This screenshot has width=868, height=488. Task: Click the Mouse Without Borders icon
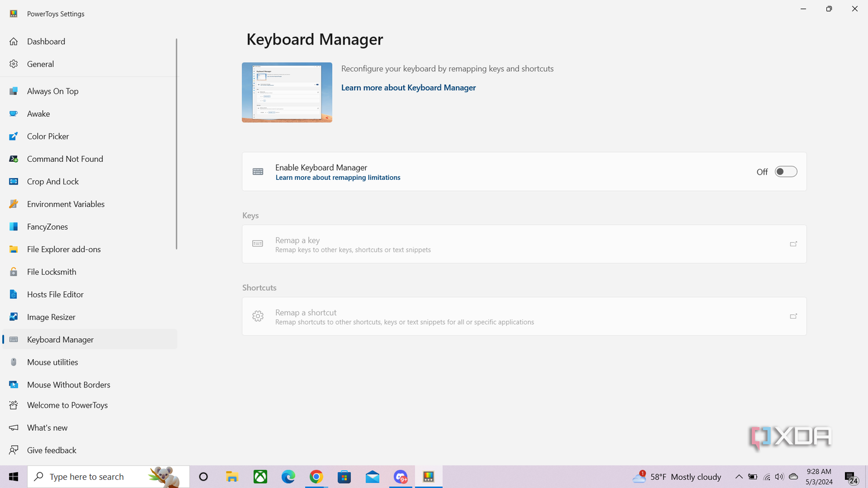pyautogui.click(x=14, y=385)
